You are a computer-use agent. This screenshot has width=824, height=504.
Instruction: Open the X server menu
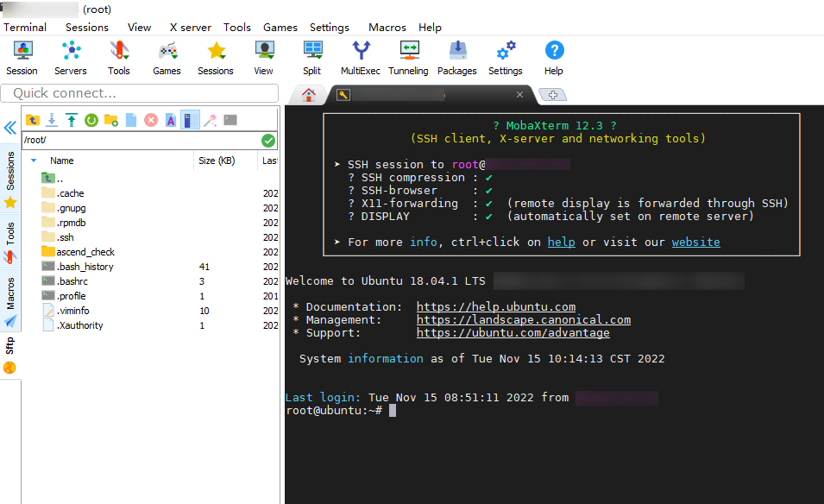pos(190,28)
